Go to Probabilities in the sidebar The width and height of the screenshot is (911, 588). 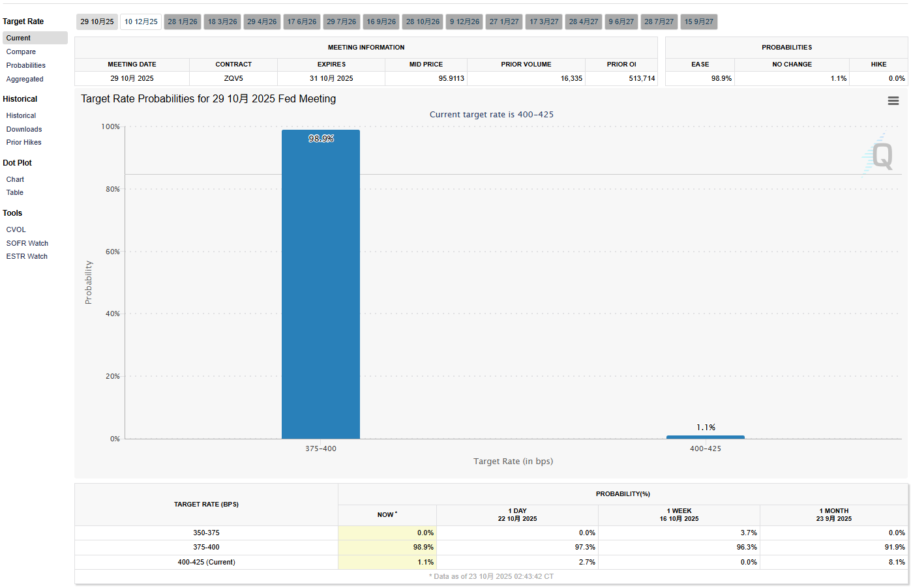click(26, 65)
